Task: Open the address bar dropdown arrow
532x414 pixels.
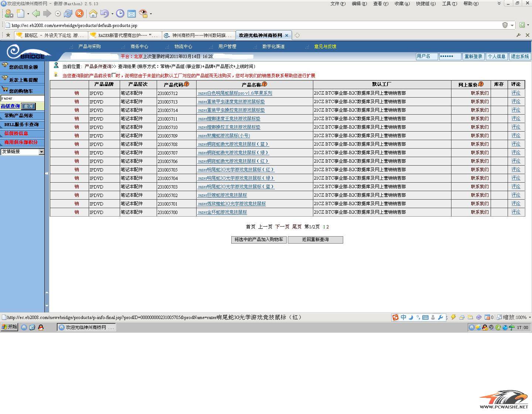Action: point(512,25)
